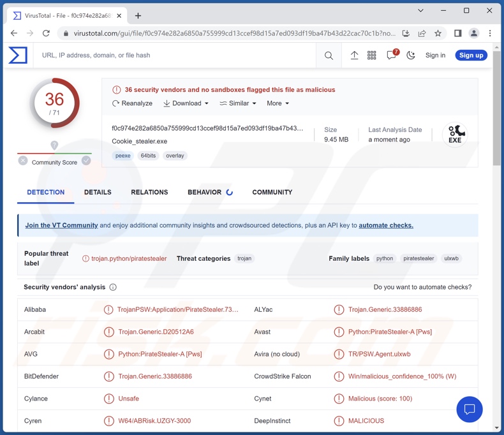
Task: Open a new browser tab
Action: point(138,16)
